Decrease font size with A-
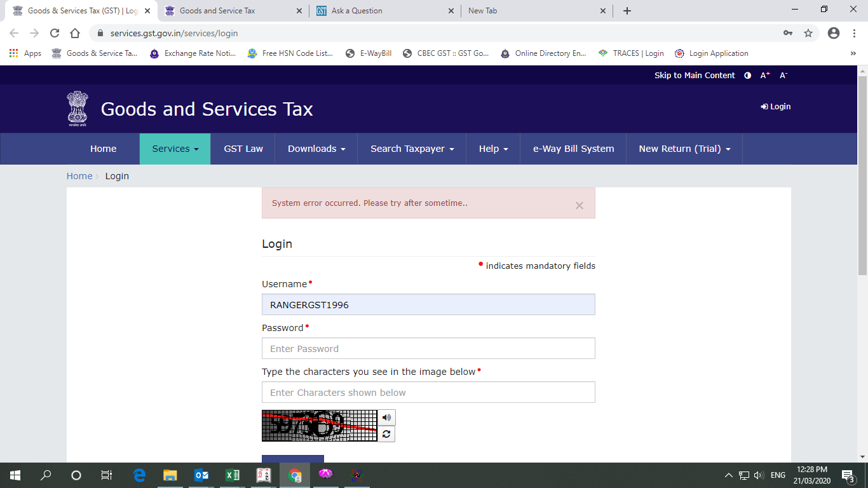This screenshot has height=488, width=868. [783, 75]
